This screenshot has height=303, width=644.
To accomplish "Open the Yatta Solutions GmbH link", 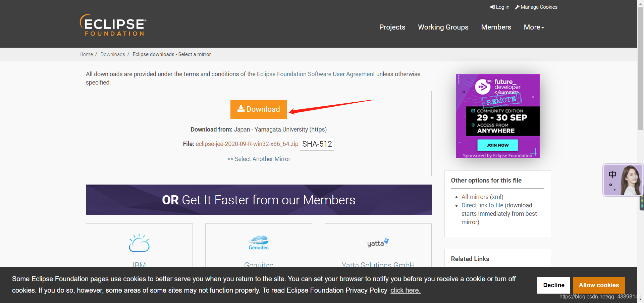I will pos(378,264).
